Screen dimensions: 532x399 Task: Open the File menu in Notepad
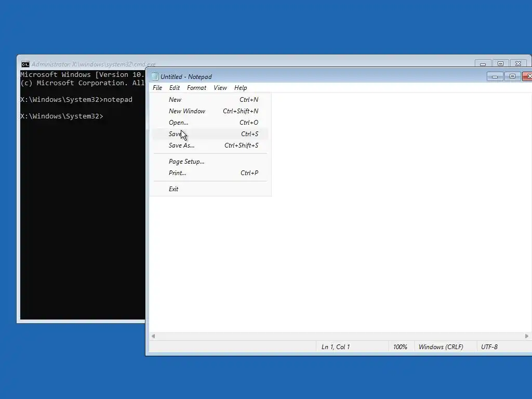(157, 87)
